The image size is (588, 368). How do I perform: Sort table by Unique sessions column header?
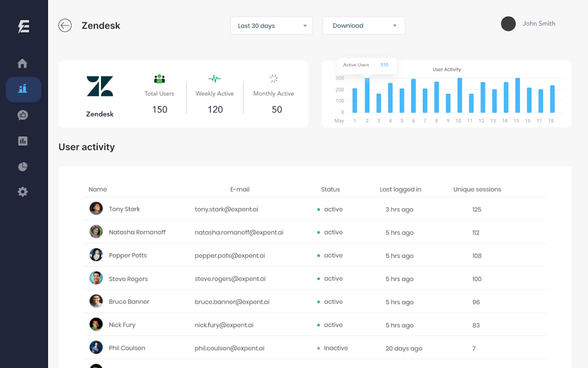(477, 189)
